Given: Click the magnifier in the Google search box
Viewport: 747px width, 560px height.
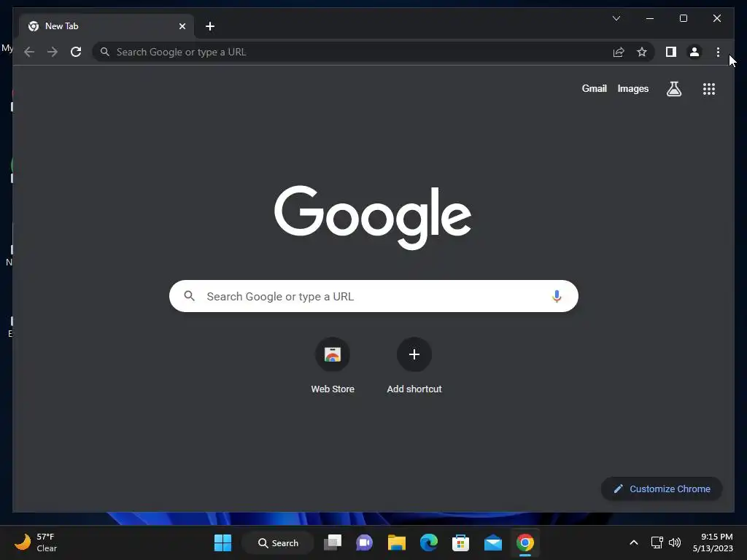Looking at the screenshot, I should [x=189, y=296].
